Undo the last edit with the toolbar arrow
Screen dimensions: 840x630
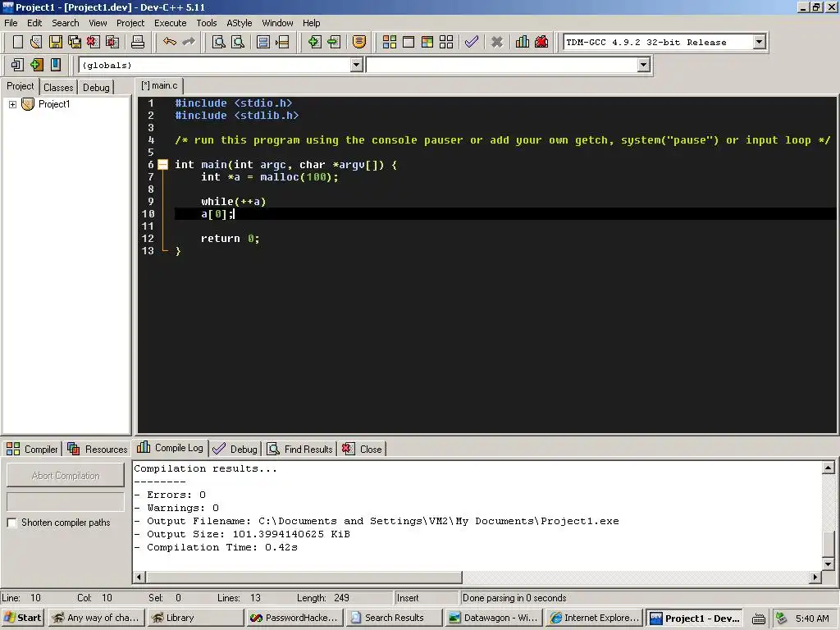point(170,42)
